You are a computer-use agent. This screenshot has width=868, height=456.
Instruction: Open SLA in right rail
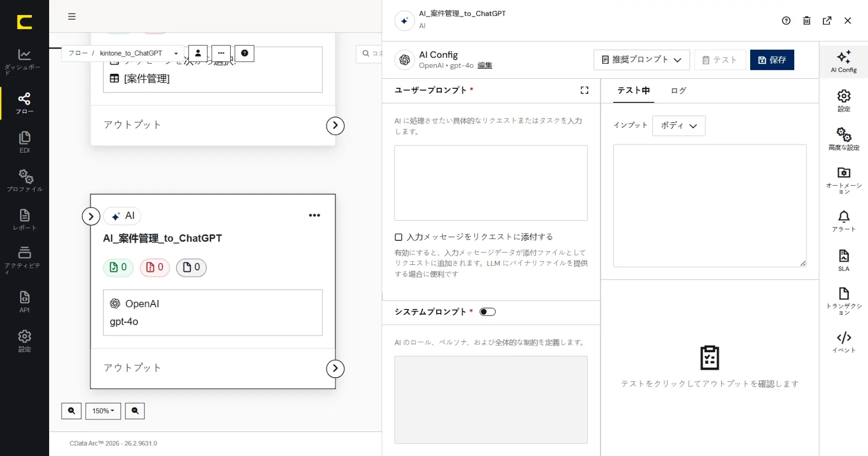tap(844, 260)
